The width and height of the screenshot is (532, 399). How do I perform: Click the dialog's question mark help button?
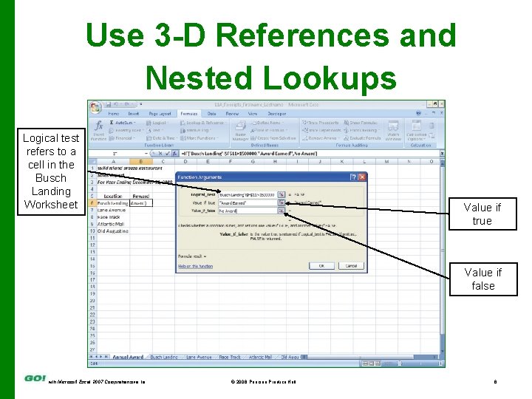click(353, 177)
